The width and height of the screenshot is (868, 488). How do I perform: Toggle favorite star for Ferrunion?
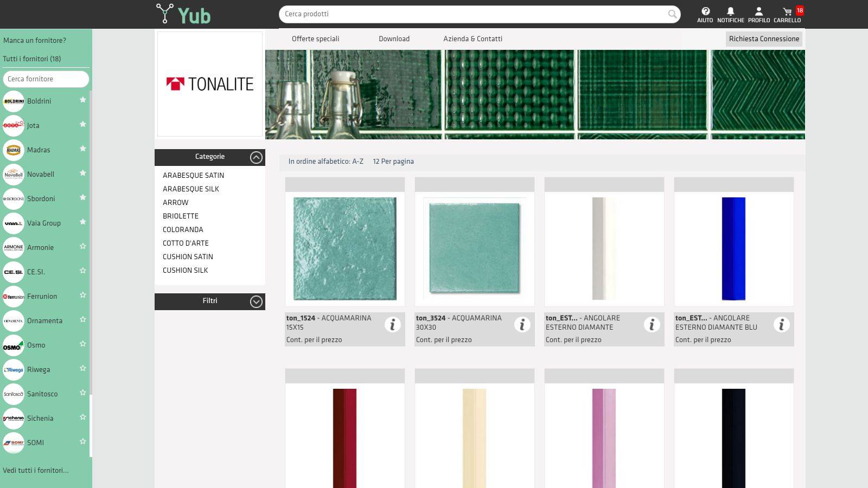click(x=83, y=295)
